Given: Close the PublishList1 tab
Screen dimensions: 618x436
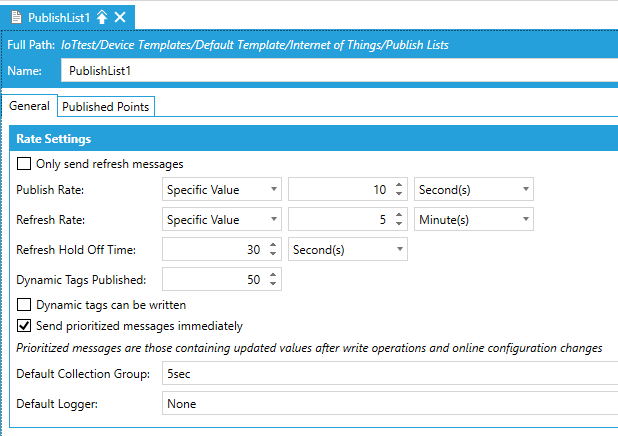Looking at the screenshot, I should tap(120, 17).
